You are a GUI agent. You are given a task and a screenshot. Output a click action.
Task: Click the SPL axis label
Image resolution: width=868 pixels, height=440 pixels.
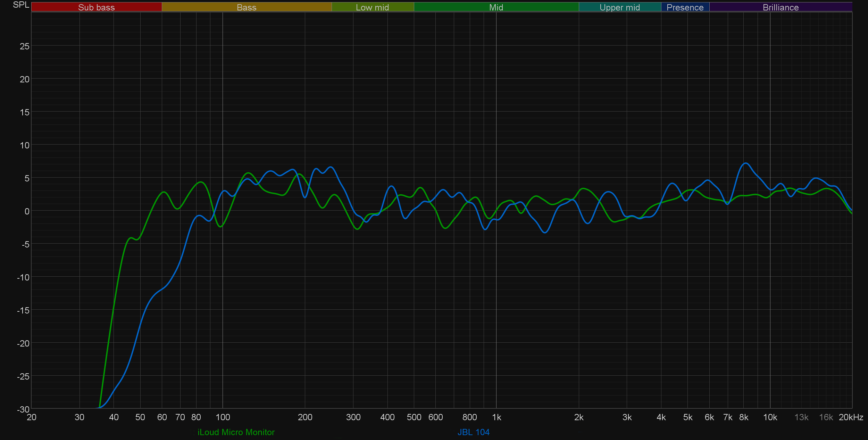[x=21, y=5]
